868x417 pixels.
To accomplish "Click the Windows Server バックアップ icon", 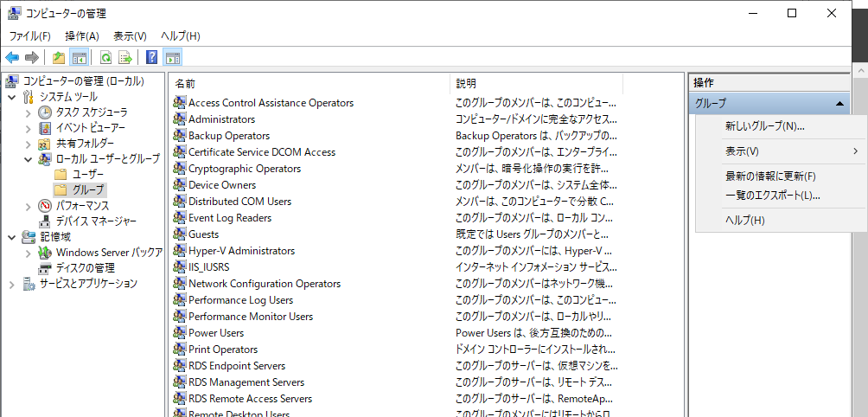I will coord(45,253).
